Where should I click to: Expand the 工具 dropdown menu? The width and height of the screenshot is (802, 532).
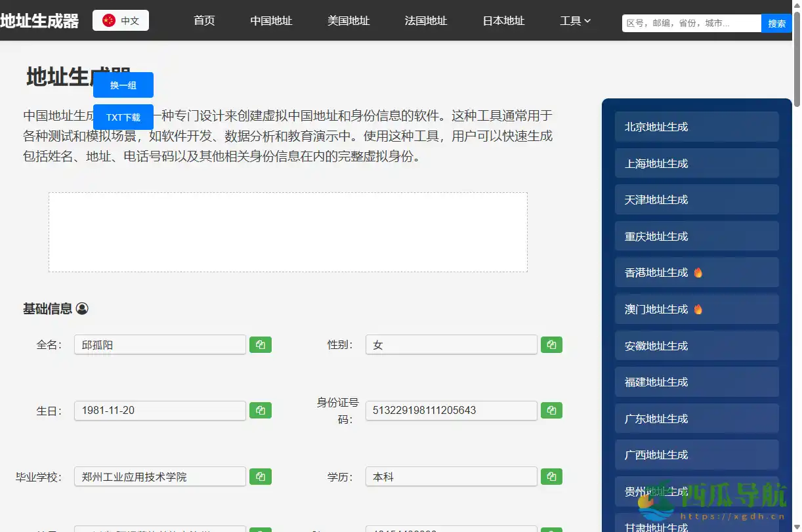tap(575, 20)
